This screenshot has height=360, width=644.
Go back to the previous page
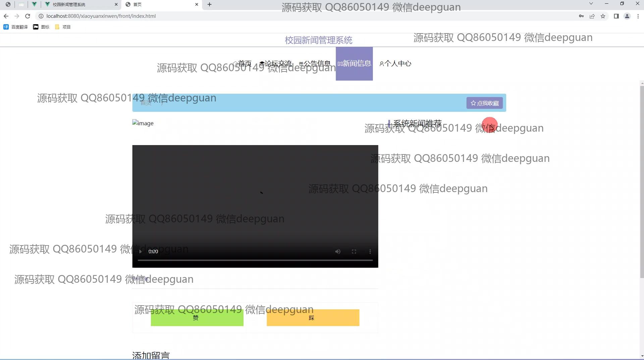[x=6, y=16]
